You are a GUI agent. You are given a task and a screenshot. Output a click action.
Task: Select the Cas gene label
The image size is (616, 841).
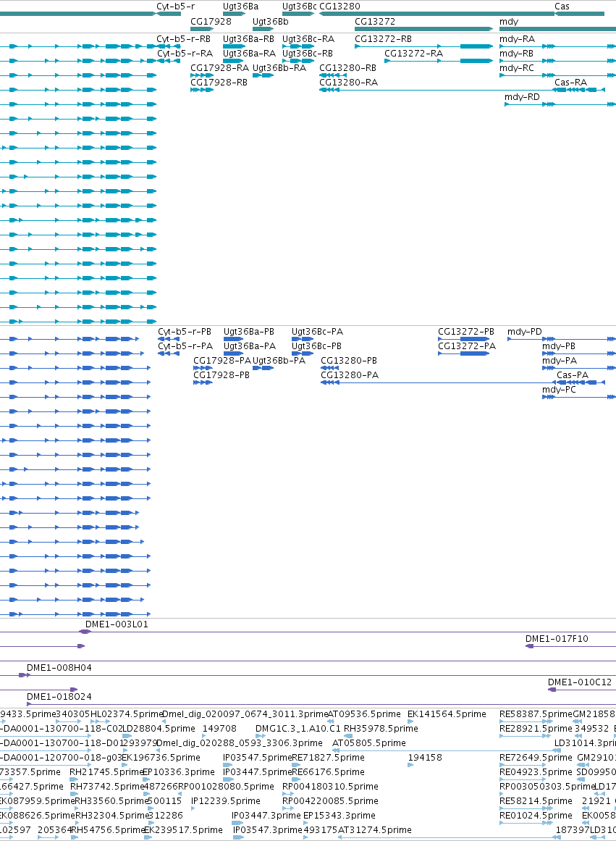pyautogui.click(x=562, y=7)
